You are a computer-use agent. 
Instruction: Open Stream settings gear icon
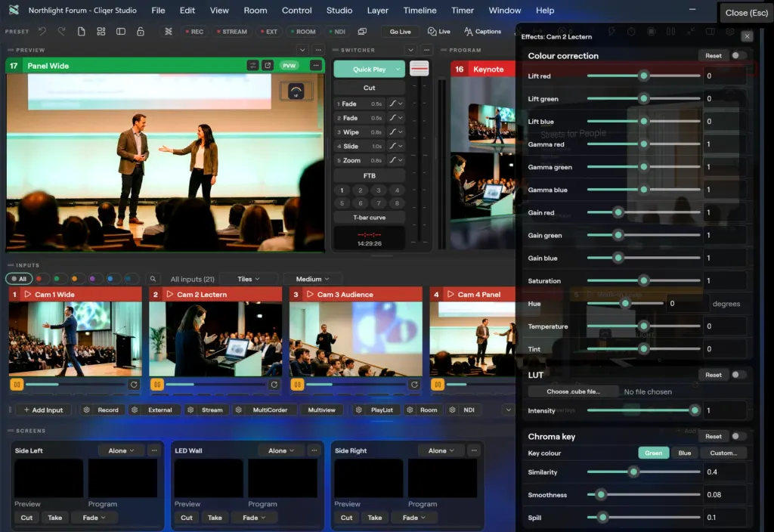190,410
